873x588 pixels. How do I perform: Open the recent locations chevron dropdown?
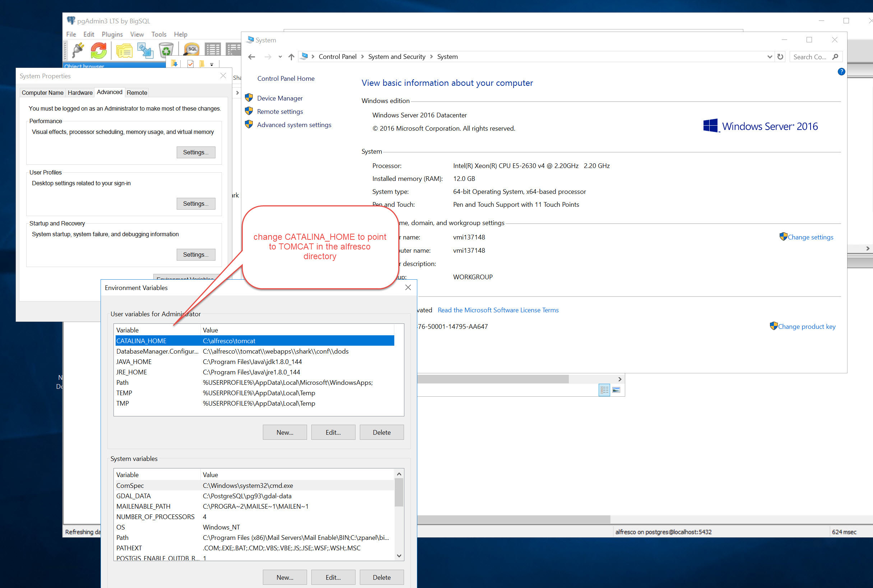280,57
